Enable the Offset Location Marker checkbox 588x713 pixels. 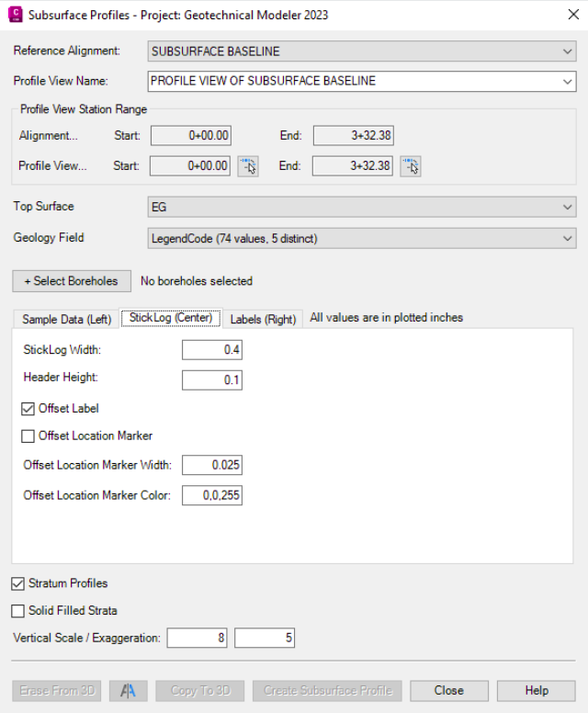[28, 436]
